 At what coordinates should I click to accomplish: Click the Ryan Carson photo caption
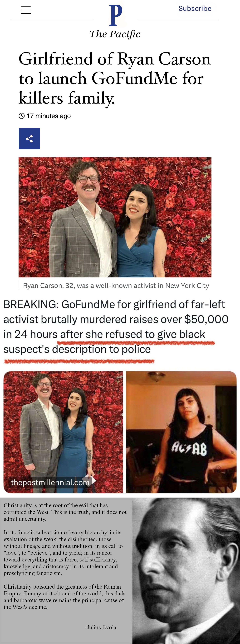point(116,286)
